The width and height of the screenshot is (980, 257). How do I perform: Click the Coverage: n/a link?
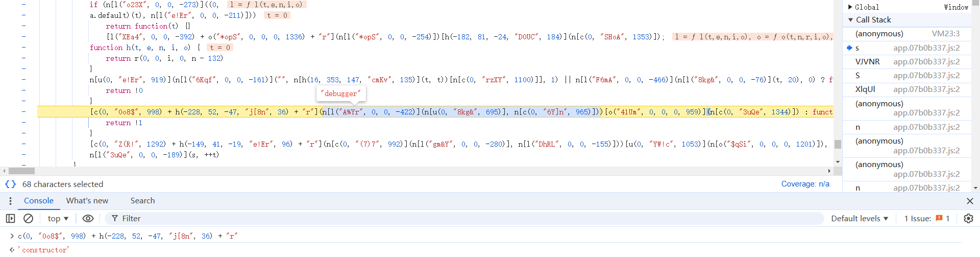click(805, 184)
